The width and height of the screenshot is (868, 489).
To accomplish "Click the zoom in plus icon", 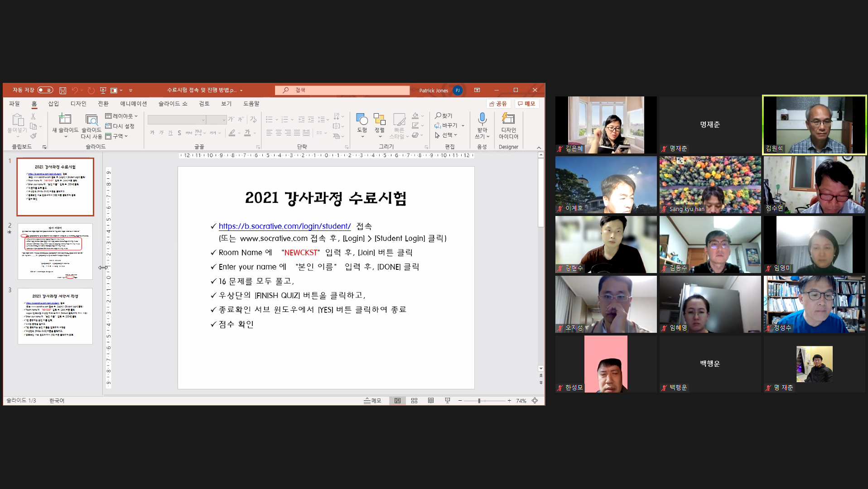I will (509, 401).
